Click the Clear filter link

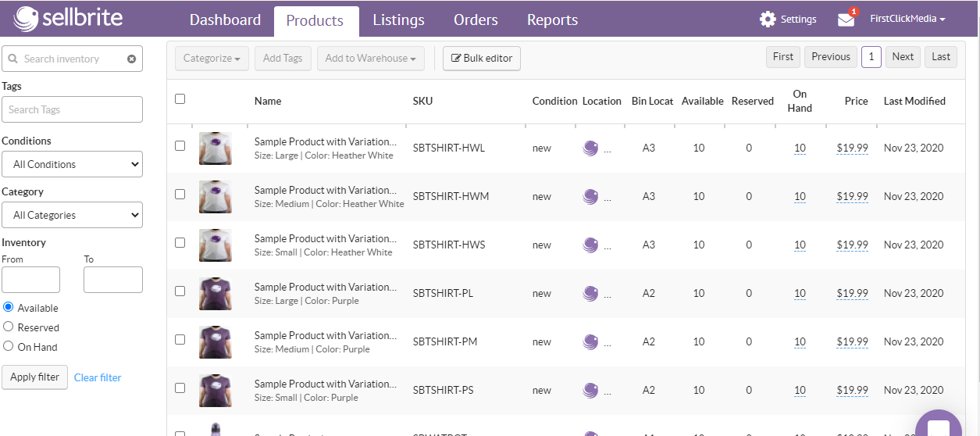[x=98, y=377]
